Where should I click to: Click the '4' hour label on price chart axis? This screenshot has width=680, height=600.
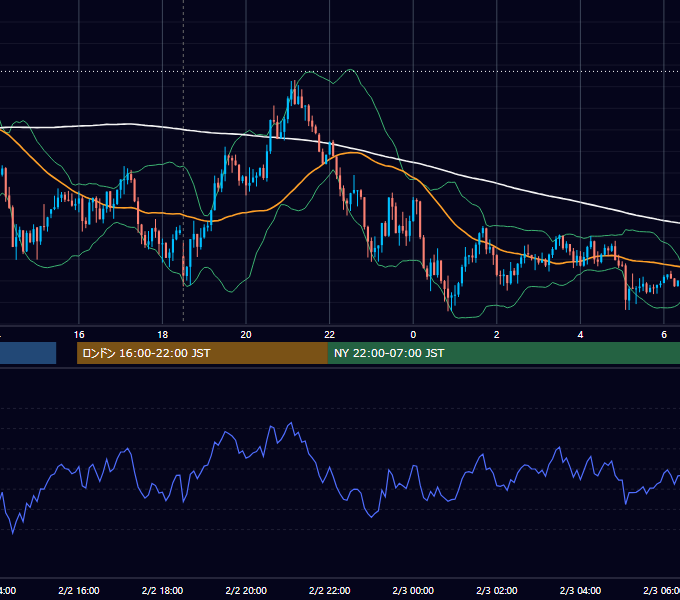pyautogui.click(x=580, y=335)
